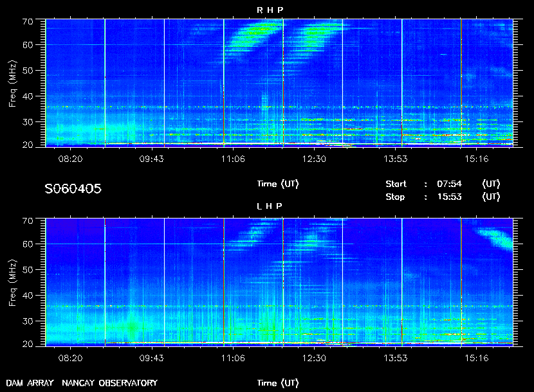Click the 50 MHz label on RHP axis
This screenshot has height=392, width=534.
28,71
